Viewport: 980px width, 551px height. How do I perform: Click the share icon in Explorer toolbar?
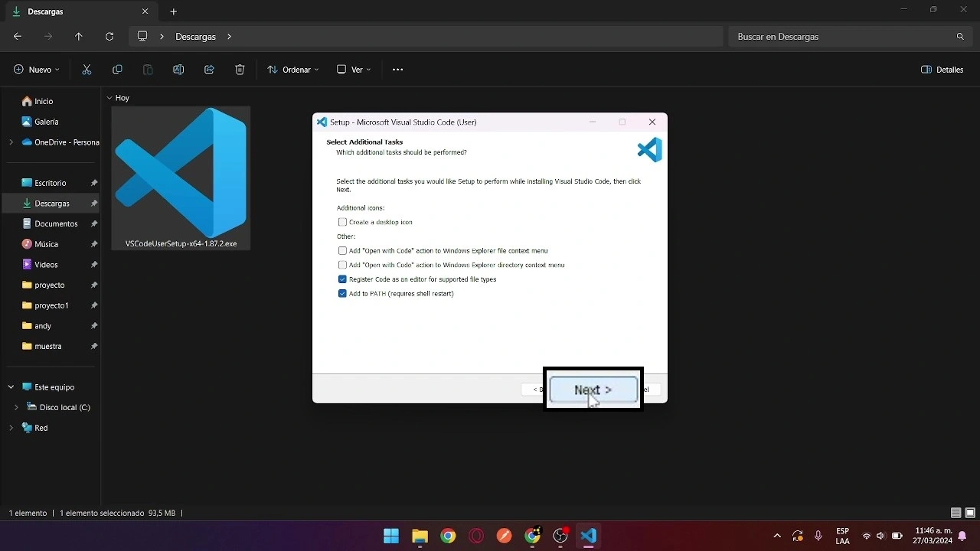click(209, 70)
